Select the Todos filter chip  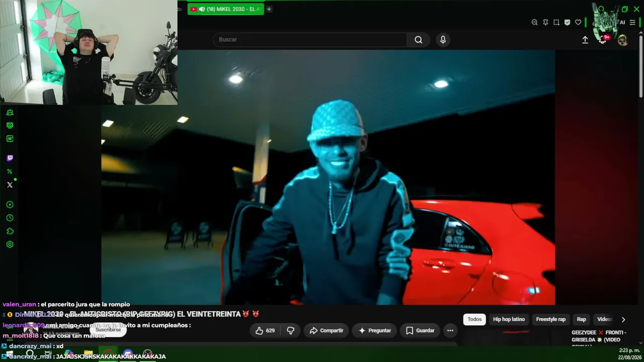pos(474,319)
